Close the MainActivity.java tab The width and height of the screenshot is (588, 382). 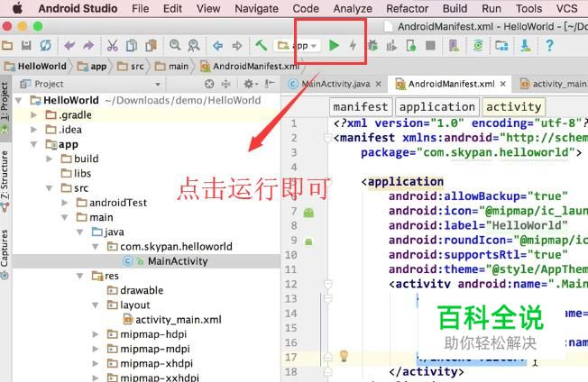pos(379,84)
